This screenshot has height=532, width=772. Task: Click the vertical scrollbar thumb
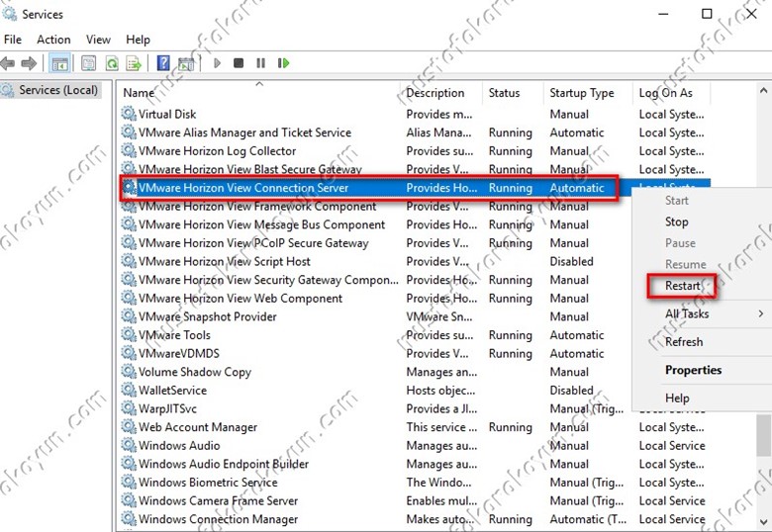pyautogui.click(x=763, y=436)
